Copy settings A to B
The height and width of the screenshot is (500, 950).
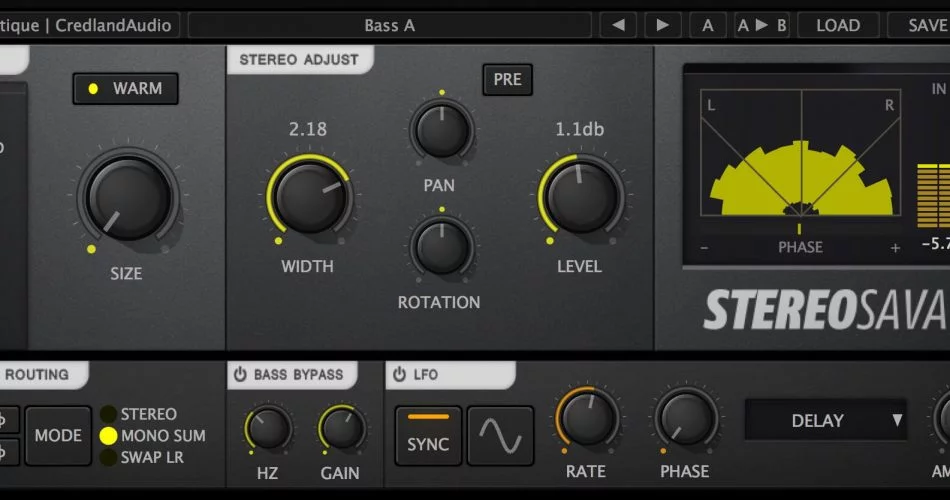click(762, 25)
